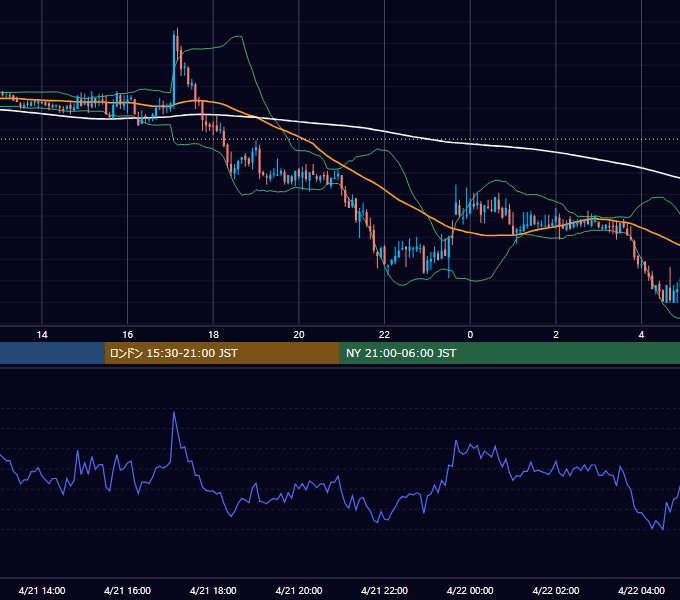
Task: Click the indicator line's highest peak after 17:00
Action: (174, 413)
